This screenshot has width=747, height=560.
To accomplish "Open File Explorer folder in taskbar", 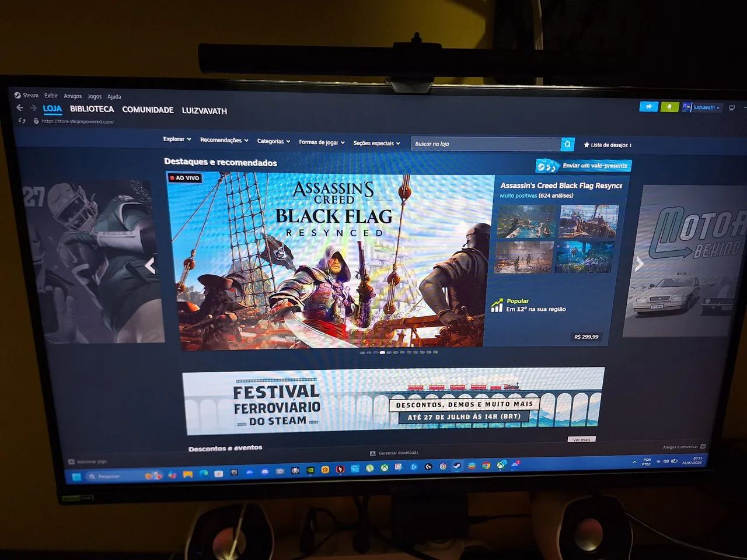I will [188, 474].
